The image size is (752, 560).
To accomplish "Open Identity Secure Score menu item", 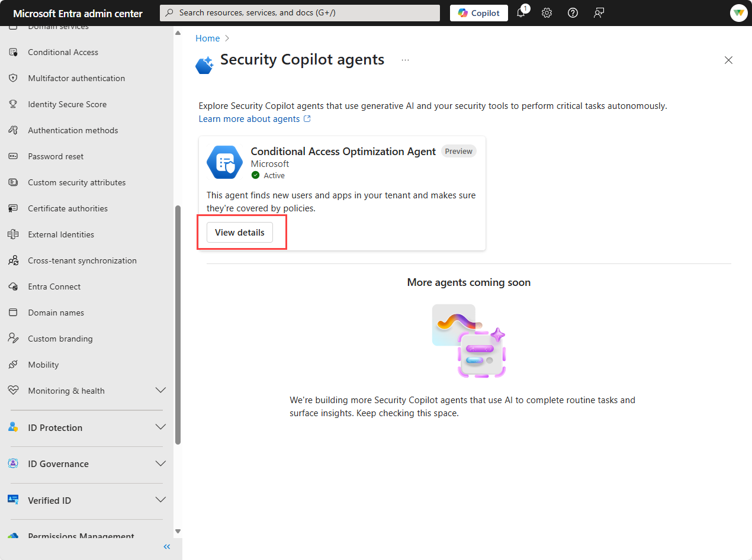I will 68,104.
